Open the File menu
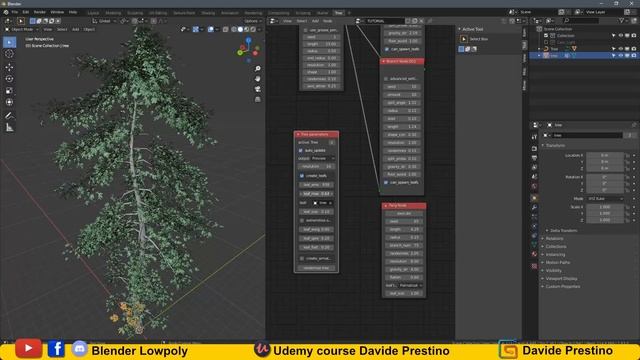Viewport: 640px width, 360px height. [15, 12]
